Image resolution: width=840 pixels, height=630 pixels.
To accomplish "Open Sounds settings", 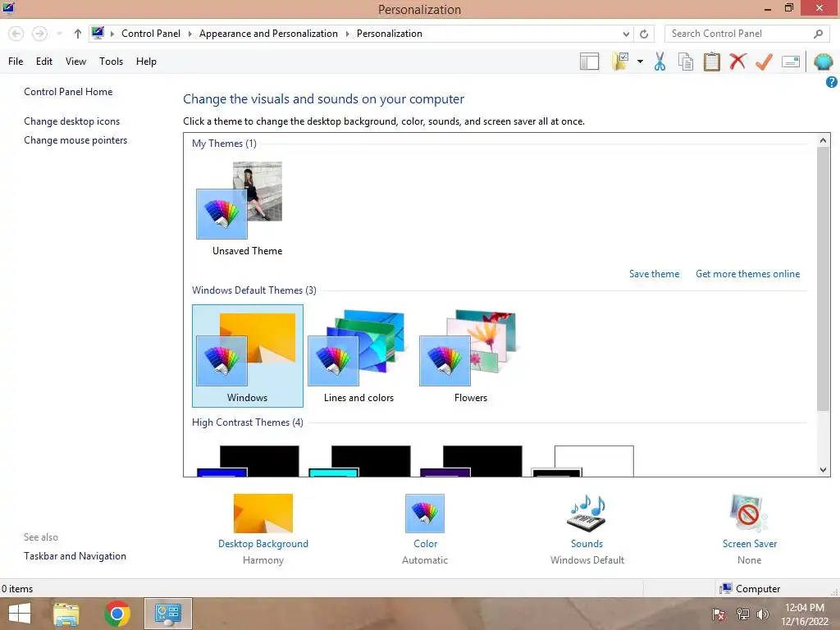I will coord(587,530).
